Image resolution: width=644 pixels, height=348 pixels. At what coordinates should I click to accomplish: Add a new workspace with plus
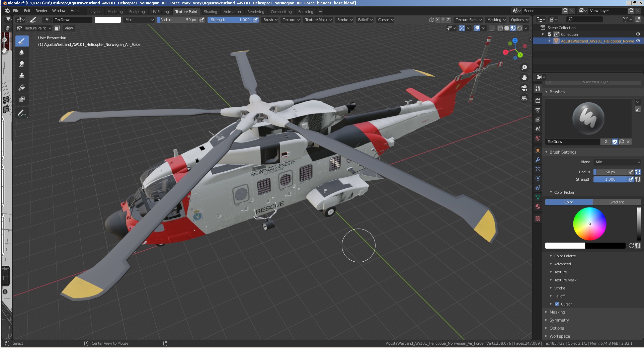tap(320, 11)
